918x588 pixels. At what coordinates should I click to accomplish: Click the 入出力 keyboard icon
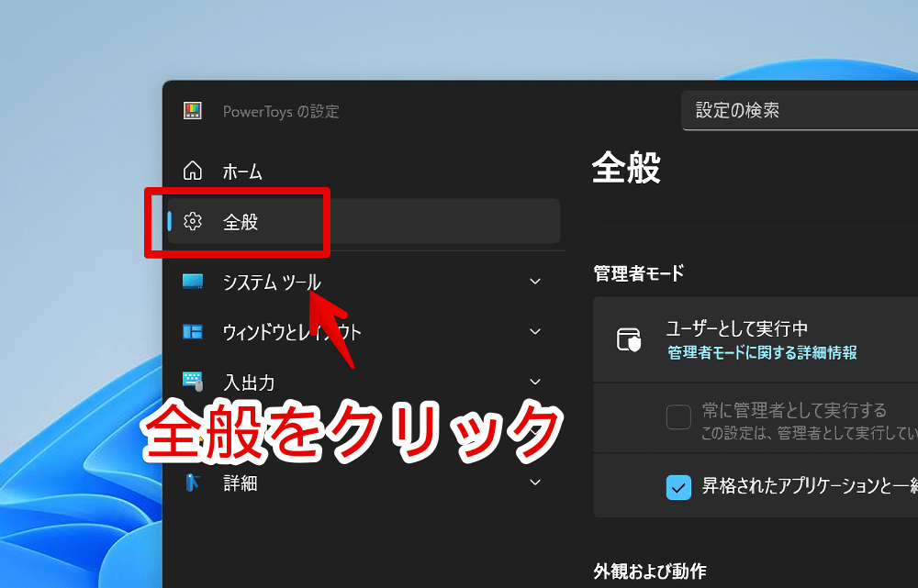click(193, 382)
